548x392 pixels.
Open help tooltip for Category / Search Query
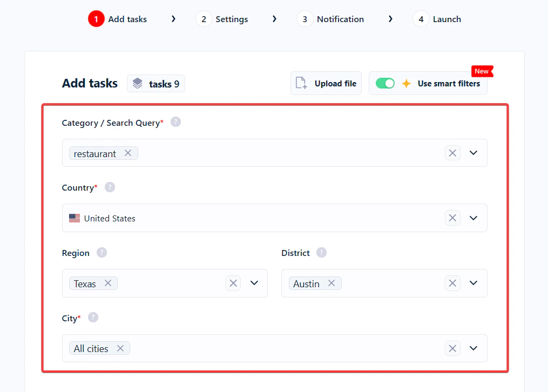point(175,122)
